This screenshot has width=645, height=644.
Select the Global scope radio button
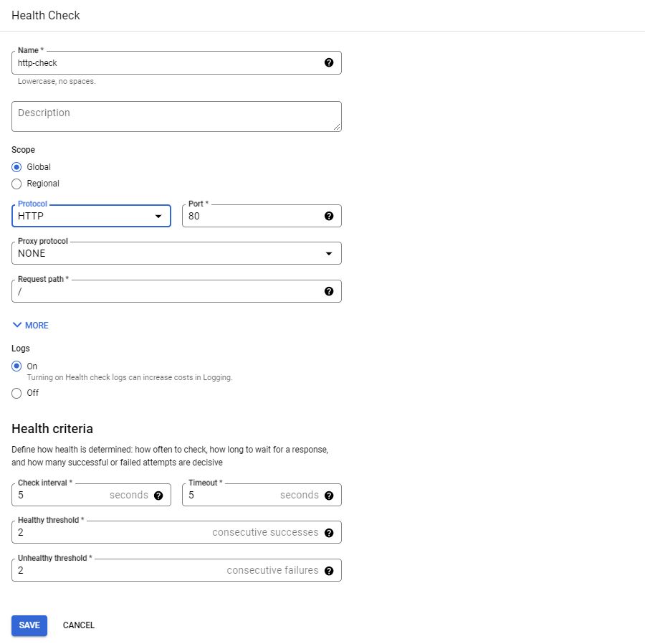[x=17, y=167]
